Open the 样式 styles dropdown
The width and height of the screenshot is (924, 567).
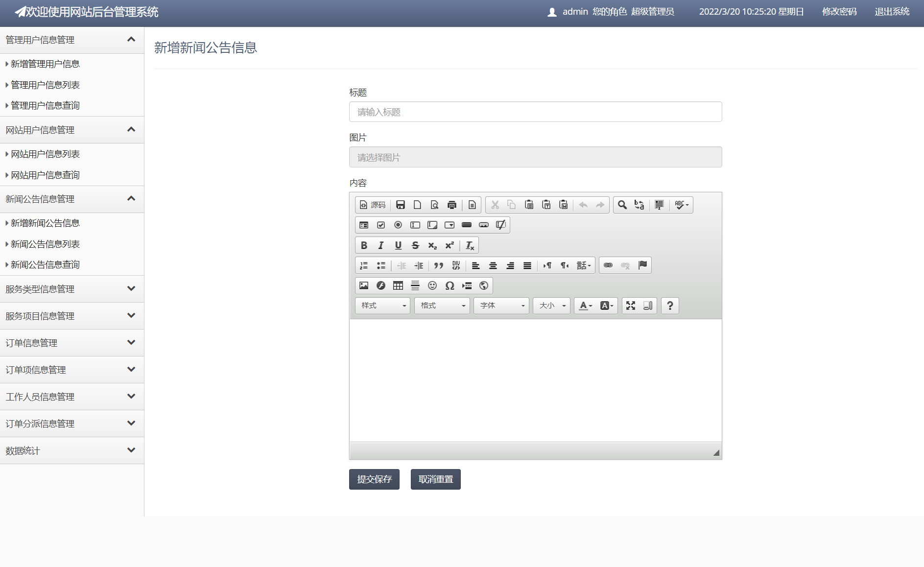[x=382, y=306]
